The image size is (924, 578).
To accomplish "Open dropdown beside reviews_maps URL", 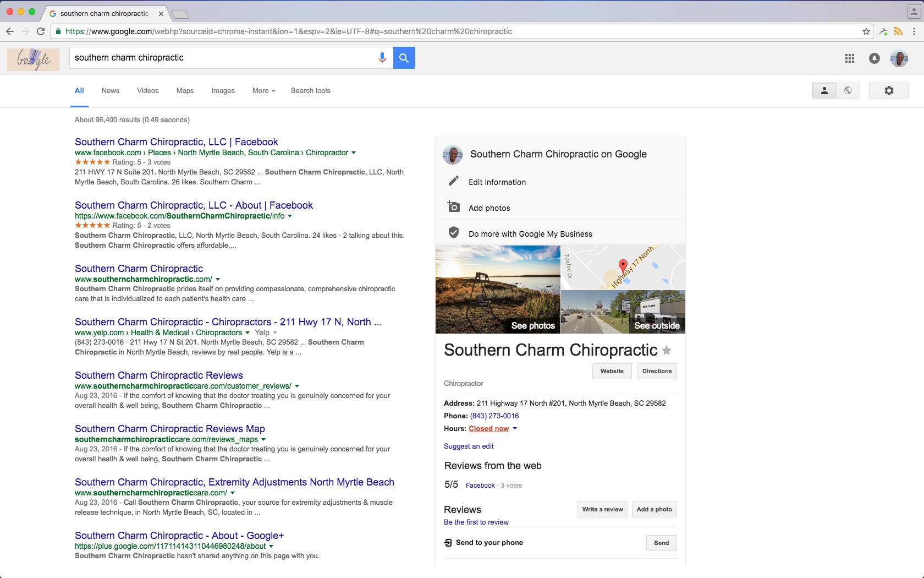I will tap(263, 440).
